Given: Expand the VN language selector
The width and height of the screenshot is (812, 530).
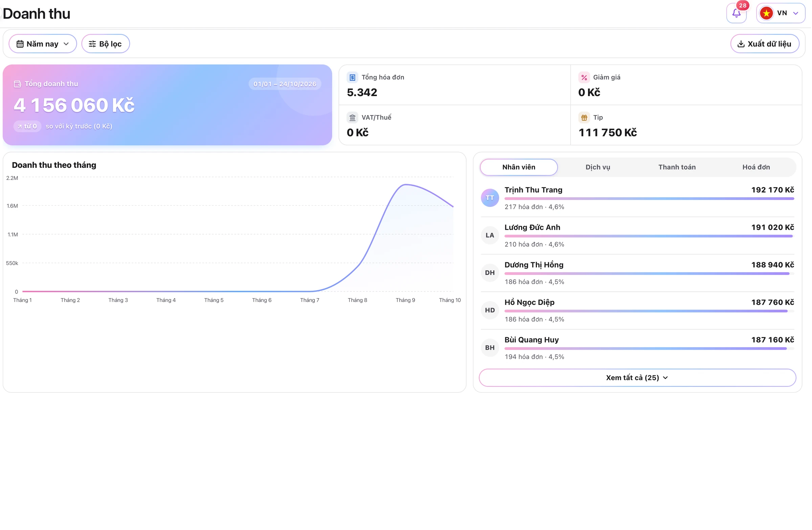Looking at the screenshot, I should click(782, 13).
